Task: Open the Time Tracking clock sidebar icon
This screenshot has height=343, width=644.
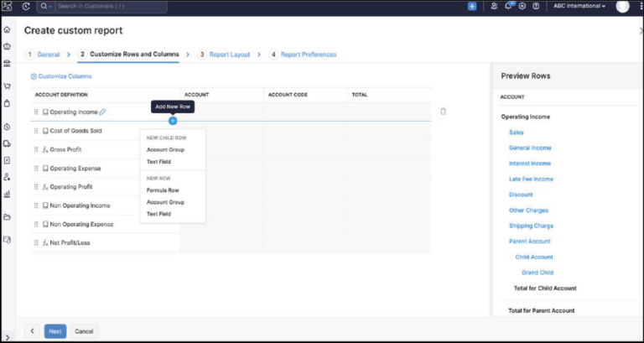Action: click(x=7, y=127)
